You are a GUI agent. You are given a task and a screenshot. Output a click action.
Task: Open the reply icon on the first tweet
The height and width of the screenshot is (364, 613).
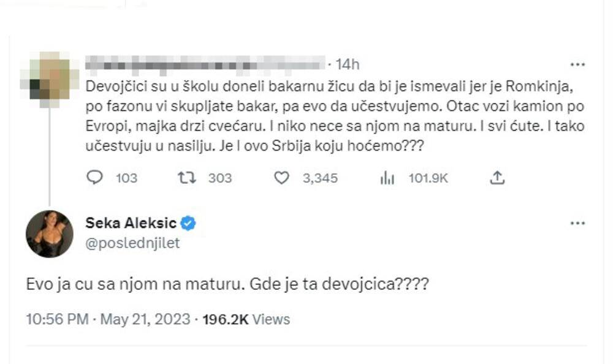point(94,178)
